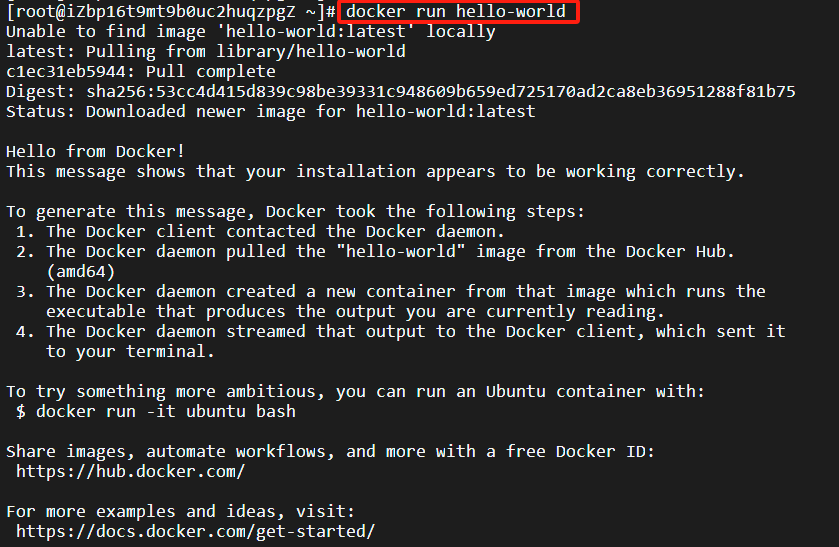The image size is (839, 547).
Task: Click the 'Unable to find image' message line
Action: click(x=250, y=32)
